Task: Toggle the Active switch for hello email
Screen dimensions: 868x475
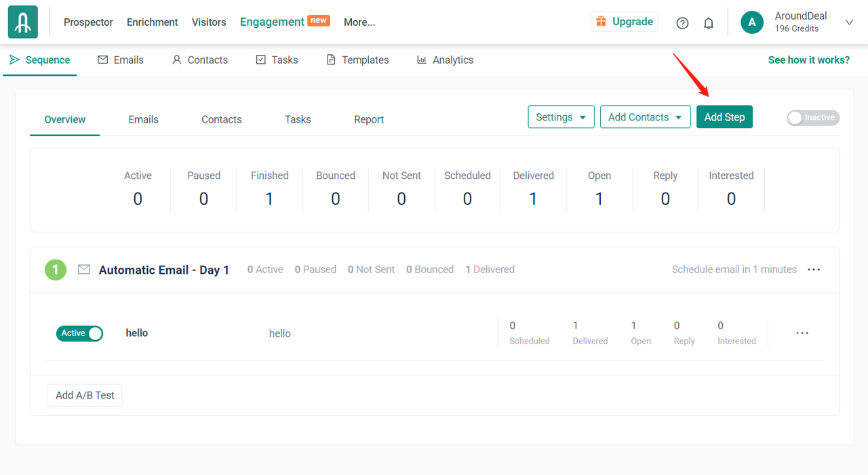Action: pos(79,333)
